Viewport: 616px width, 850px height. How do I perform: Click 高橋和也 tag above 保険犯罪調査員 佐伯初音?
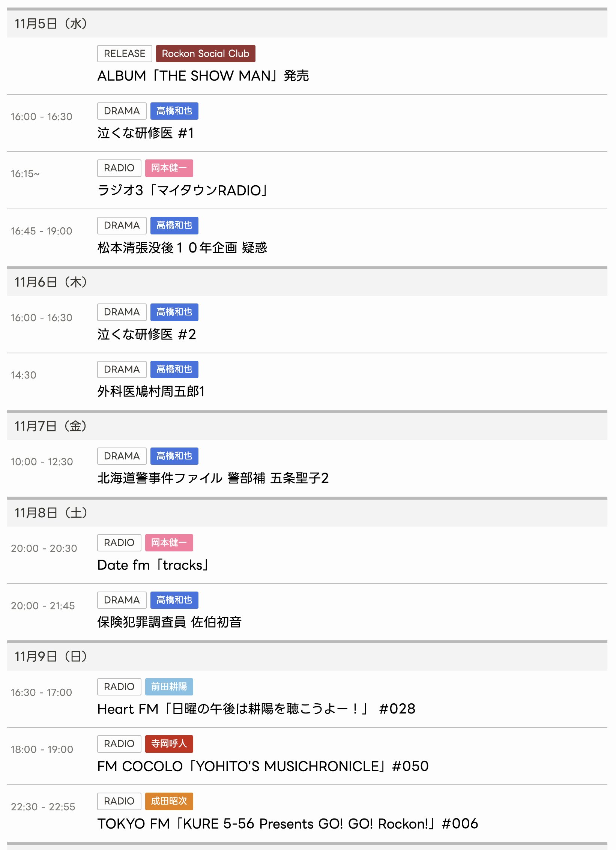click(x=174, y=600)
